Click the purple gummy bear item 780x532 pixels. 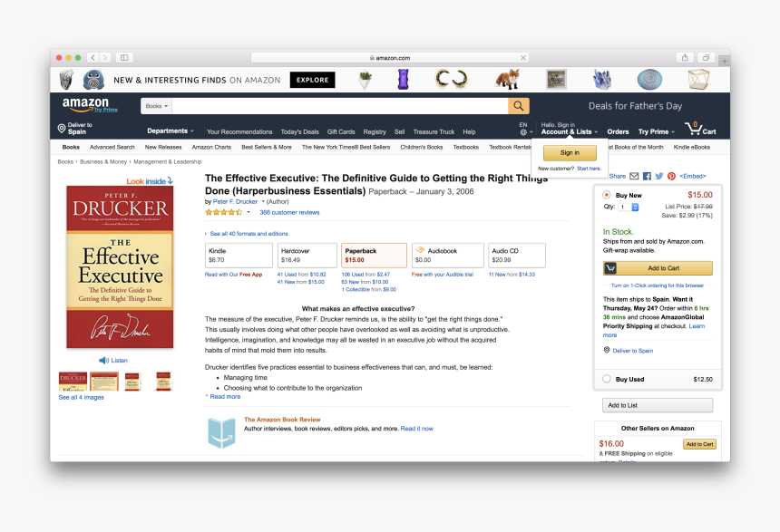404,80
